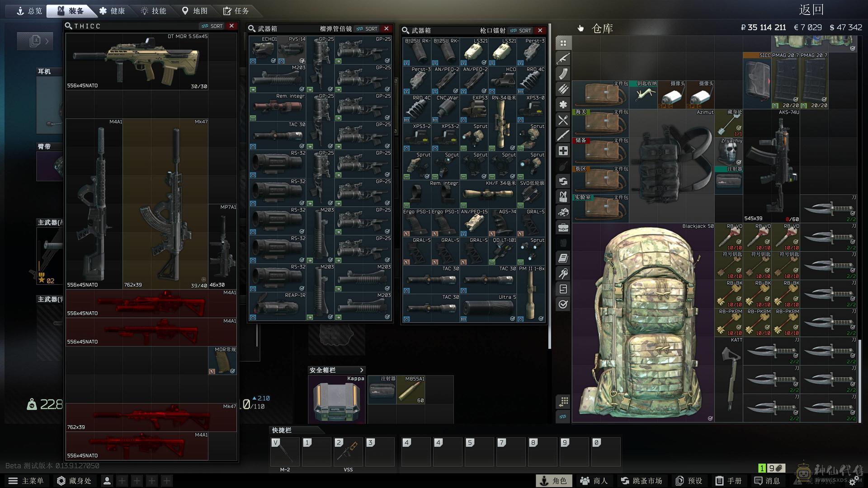868x488 pixels.
Task: Filter stash by money handshake icon
Action: coord(563,212)
